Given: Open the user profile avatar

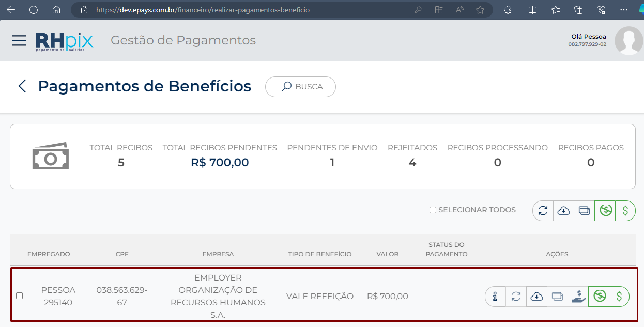Looking at the screenshot, I should tap(628, 41).
